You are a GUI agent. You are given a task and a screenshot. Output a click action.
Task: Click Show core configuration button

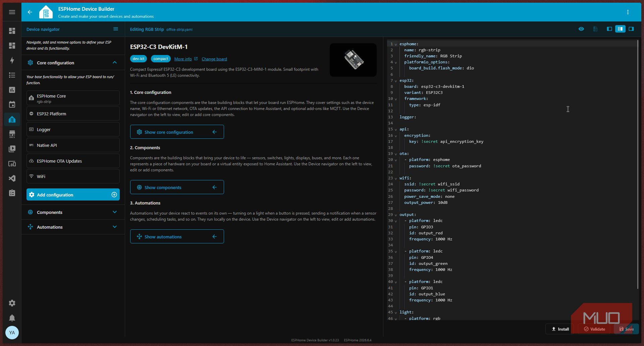177,132
